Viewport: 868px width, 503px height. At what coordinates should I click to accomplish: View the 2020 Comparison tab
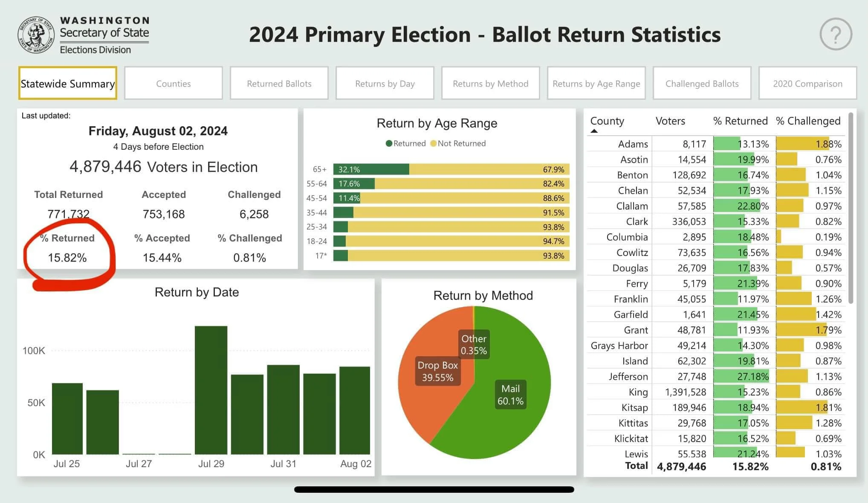coord(808,83)
